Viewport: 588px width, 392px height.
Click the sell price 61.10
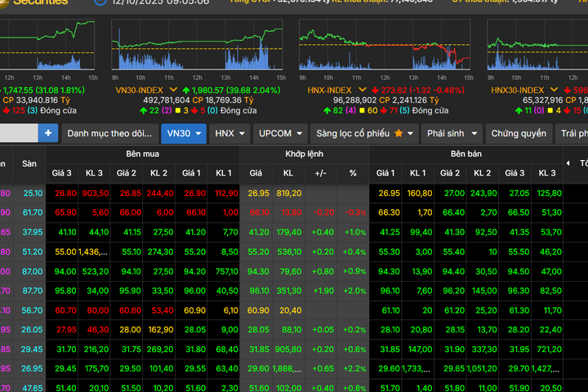[390, 310]
